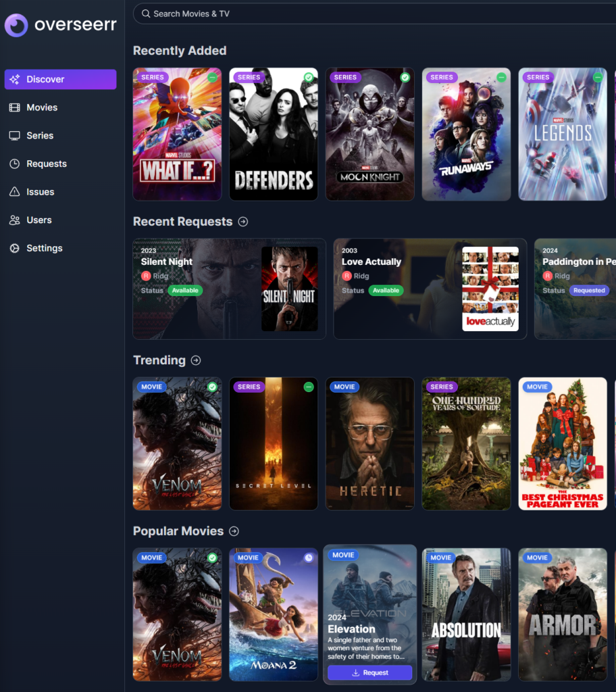This screenshot has width=616, height=692.
Task: Open Issues via warning triangle icon
Action: click(14, 192)
